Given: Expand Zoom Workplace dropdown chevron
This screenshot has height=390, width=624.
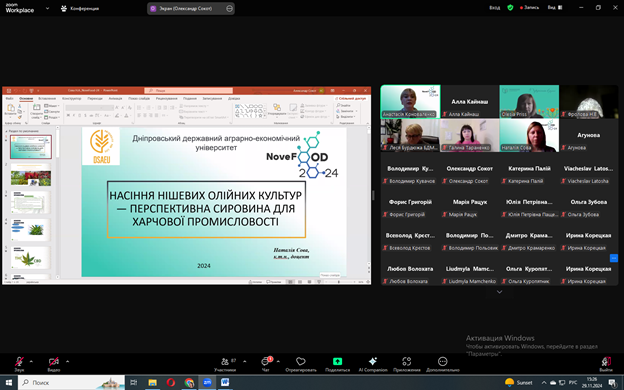Looking at the screenshot, I should [47, 8].
